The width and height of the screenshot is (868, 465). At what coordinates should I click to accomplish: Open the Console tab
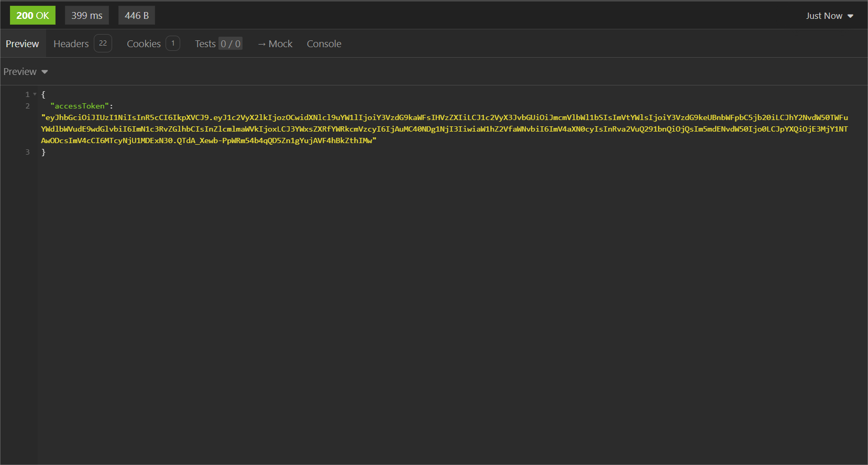[x=324, y=44]
